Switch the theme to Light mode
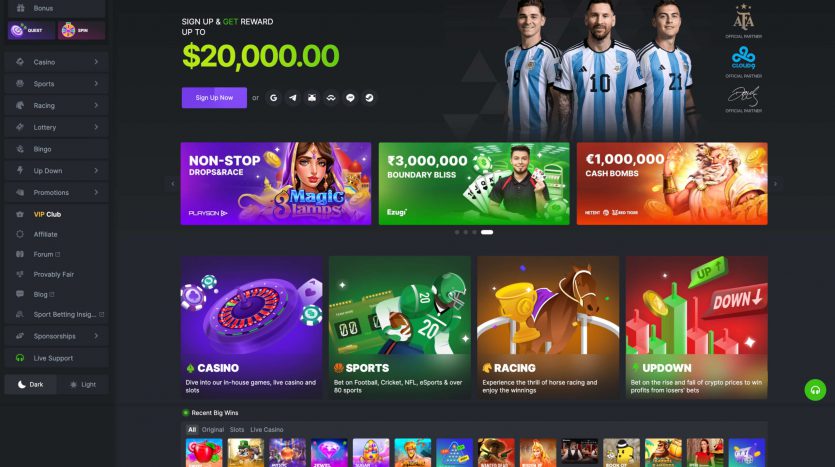This screenshot has height=467, width=835. tap(83, 384)
